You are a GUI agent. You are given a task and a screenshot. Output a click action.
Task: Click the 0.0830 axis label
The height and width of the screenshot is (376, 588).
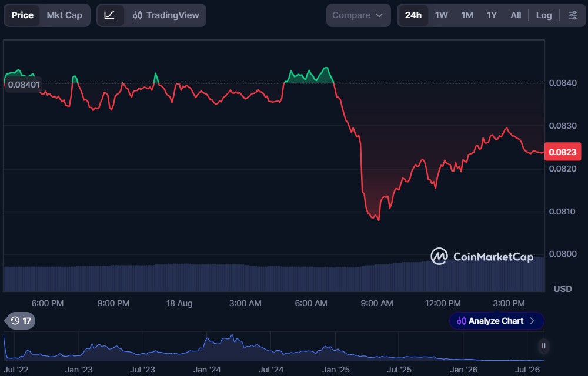(563, 126)
